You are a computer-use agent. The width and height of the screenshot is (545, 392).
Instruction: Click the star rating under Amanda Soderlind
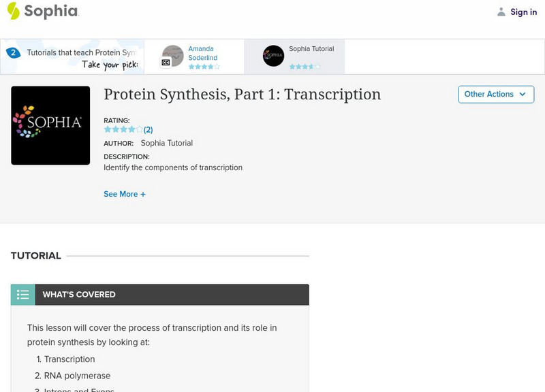click(x=204, y=67)
